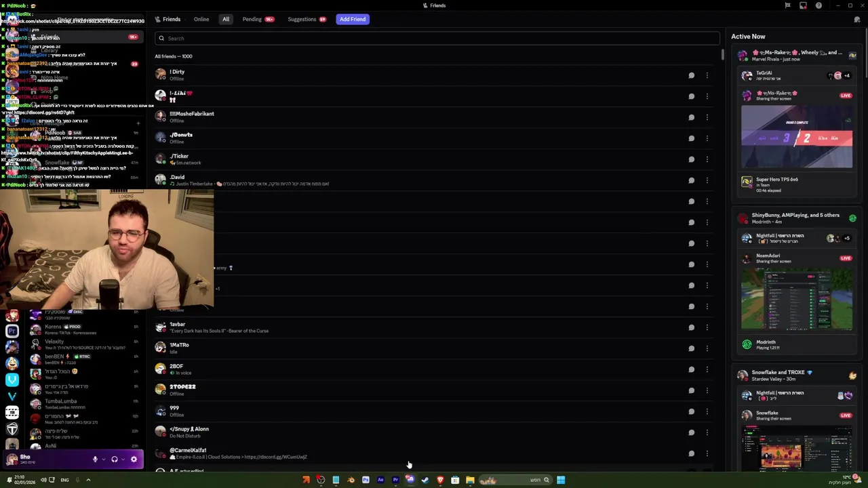Open Steam from taskbar
The image size is (868, 488).
coord(425,480)
